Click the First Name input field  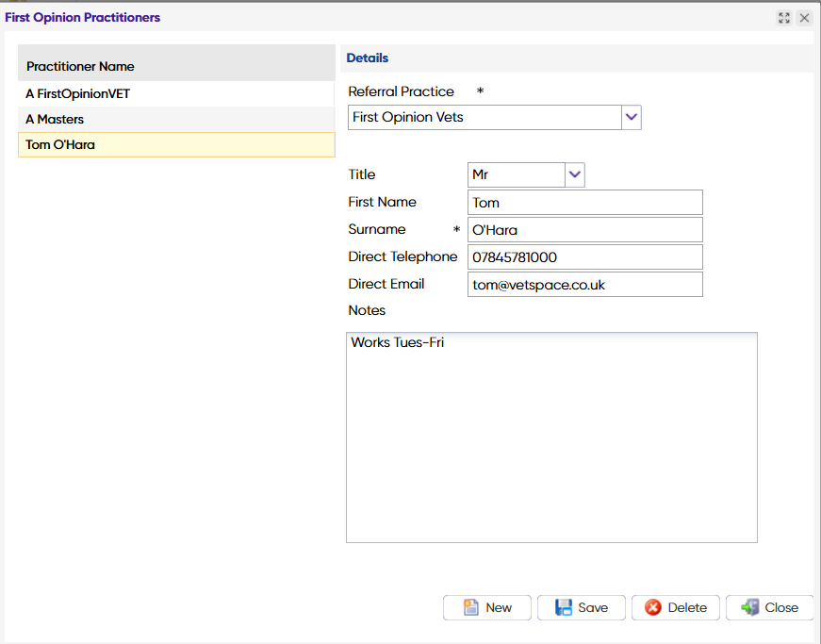point(584,203)
